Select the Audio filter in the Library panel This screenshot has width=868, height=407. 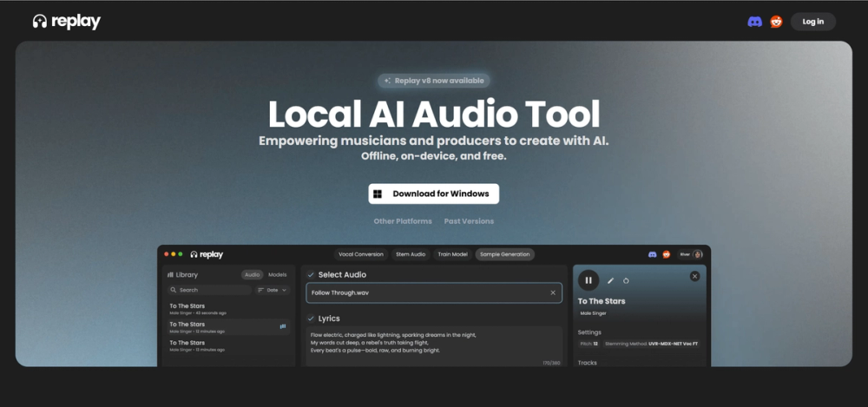click(x=252, y=274)
